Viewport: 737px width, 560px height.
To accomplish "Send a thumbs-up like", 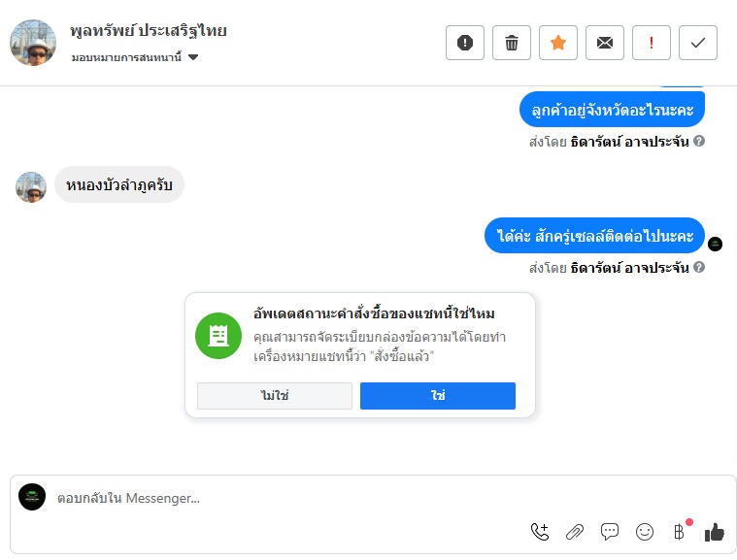I will coord(715,531).
